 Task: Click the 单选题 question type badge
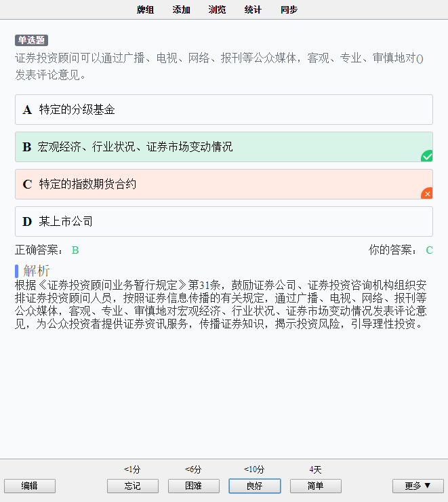tap(31, 40)
